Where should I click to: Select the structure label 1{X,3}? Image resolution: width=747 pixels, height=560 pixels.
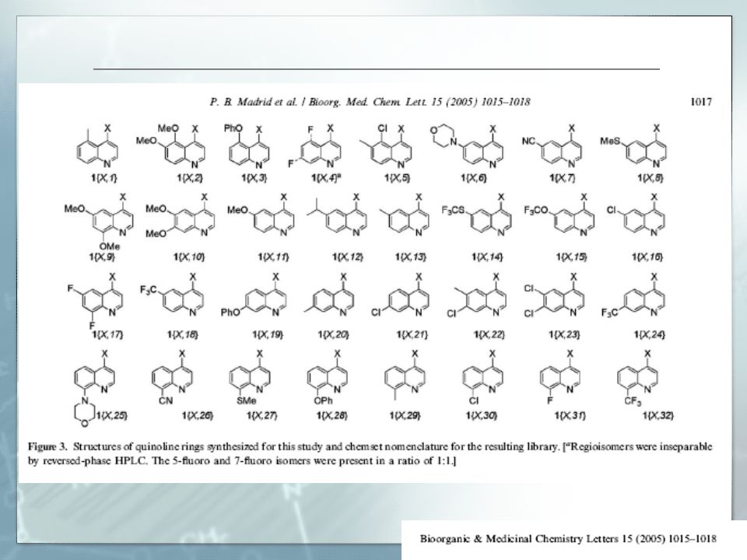(254, 178)
